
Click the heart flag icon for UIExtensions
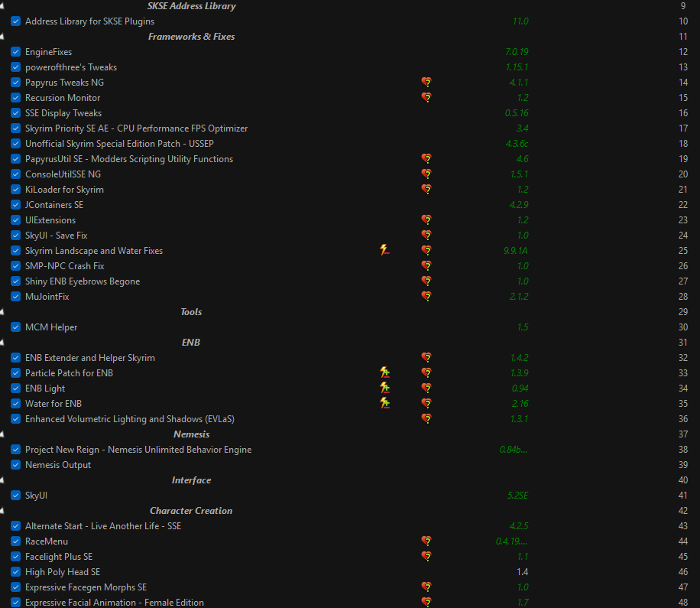click(x=426, y=219)
